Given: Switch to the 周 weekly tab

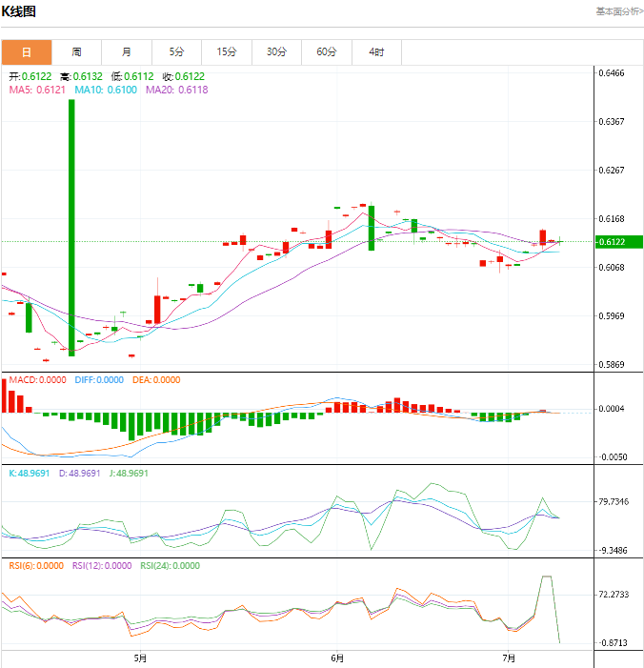Looking at the screenshot, I should (x=76, y=52).
